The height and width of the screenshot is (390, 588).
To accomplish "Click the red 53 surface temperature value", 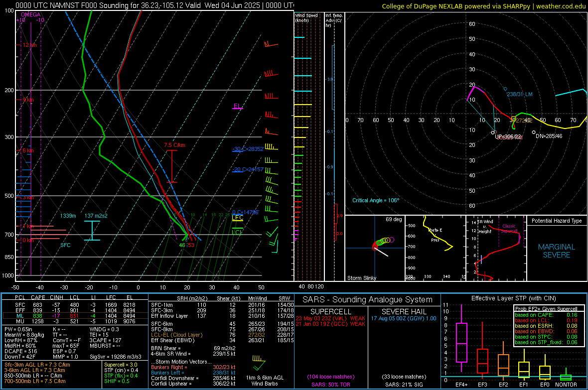I will click(x=191, y=245).
